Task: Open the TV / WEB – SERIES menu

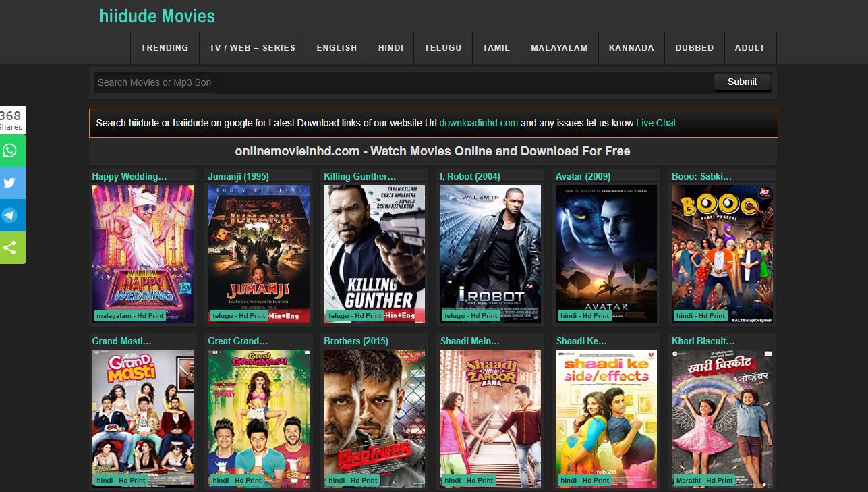Action: point(252,48)
